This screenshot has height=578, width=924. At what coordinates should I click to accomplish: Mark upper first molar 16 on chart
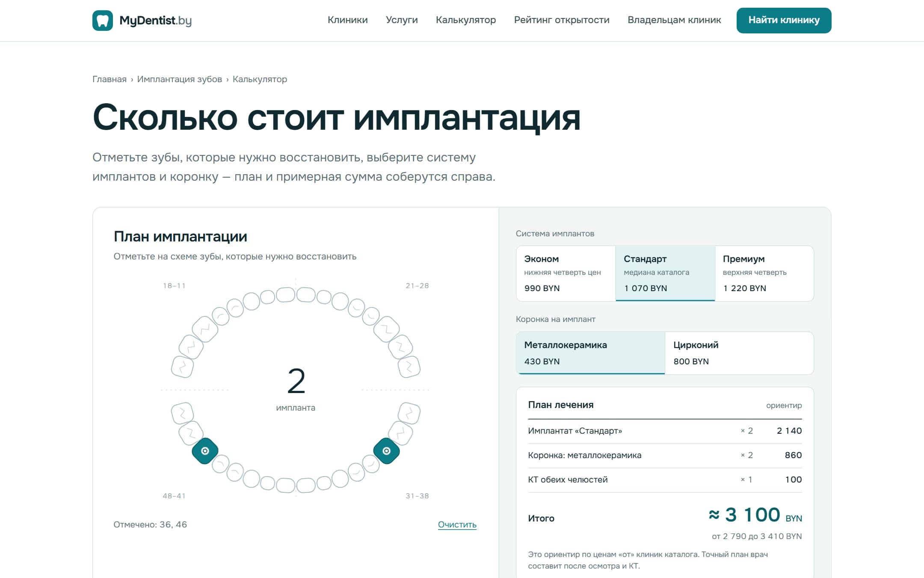[205, 329]
